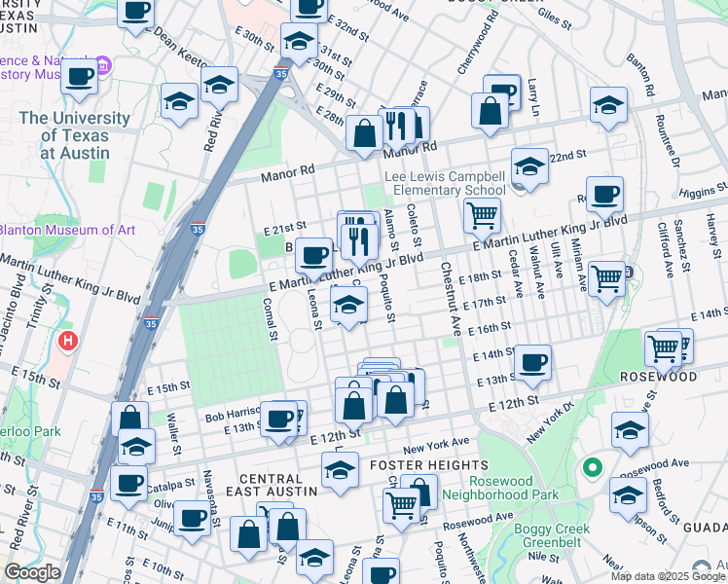Click the coffee marker near Higgins St
728x584 pixels.
point(604,196)
